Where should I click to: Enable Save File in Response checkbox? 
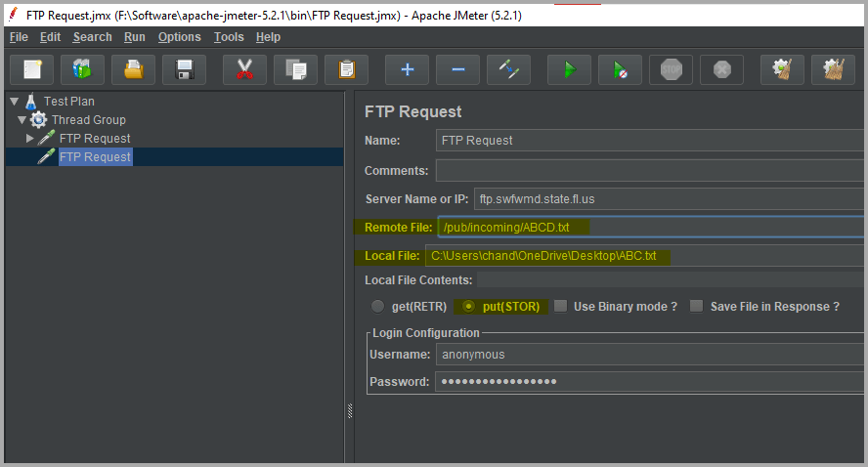696,307
